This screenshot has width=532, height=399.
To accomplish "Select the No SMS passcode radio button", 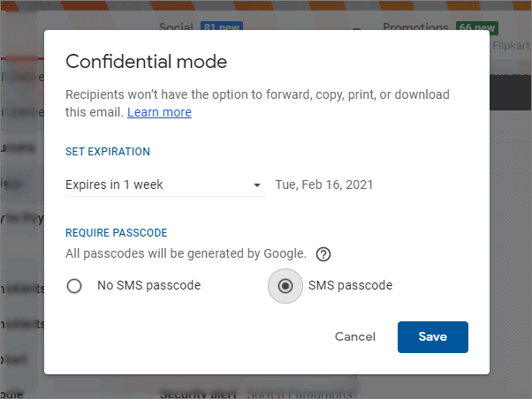I will click(x=74, y=286).
